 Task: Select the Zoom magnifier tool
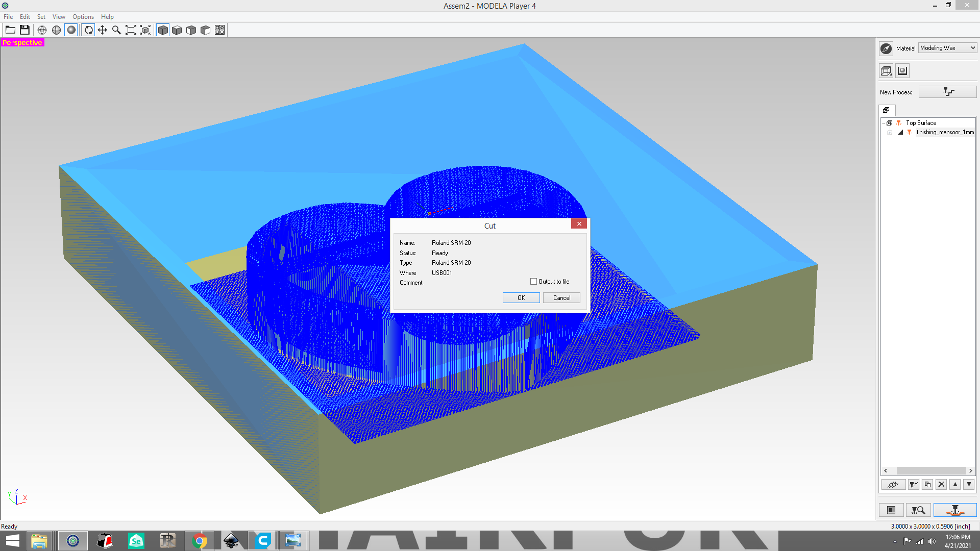(x=117, y=30)
